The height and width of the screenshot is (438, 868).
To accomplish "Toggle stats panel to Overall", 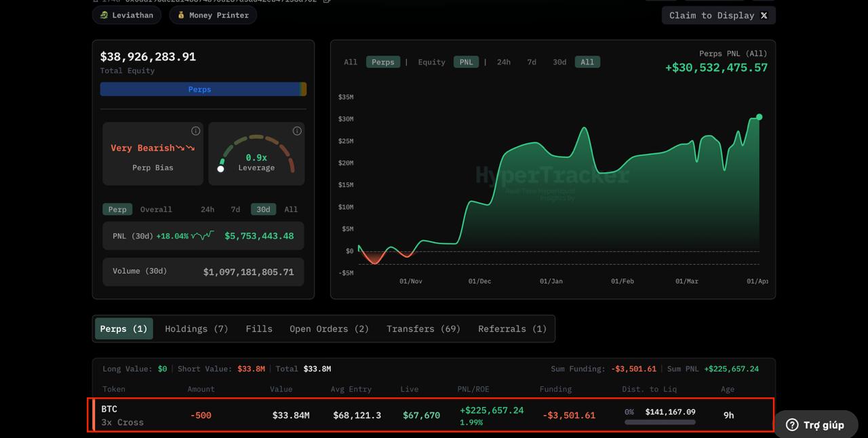I will [156, 210].
